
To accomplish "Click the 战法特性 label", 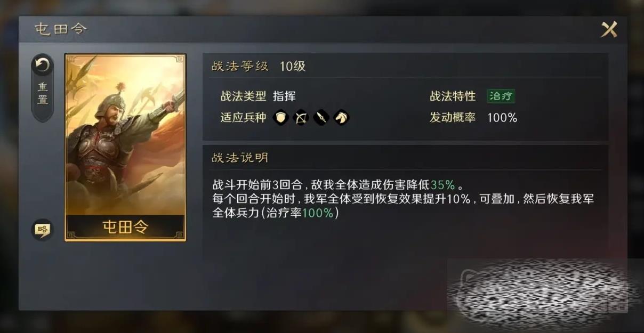I will pos(453,96).
